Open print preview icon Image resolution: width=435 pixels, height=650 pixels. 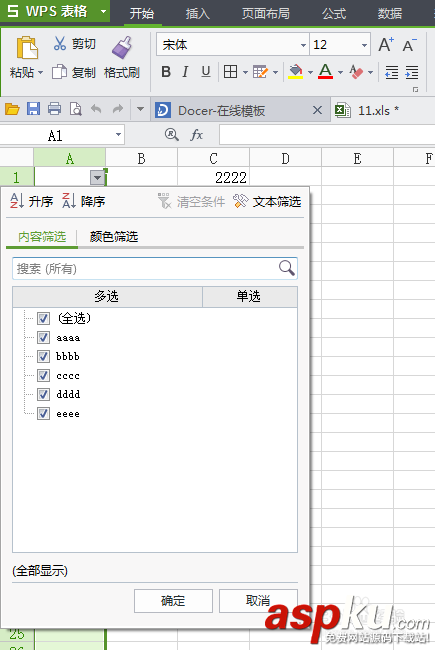(75, 109)
